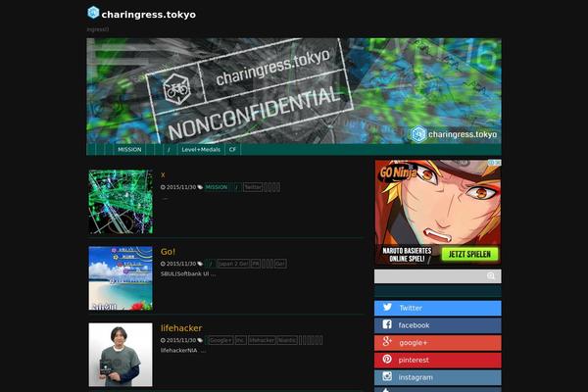This screenshot has height=392, width=588.
Task: Click the 2015/11/30 date on Go! post
Action: (x=181, y=264)
